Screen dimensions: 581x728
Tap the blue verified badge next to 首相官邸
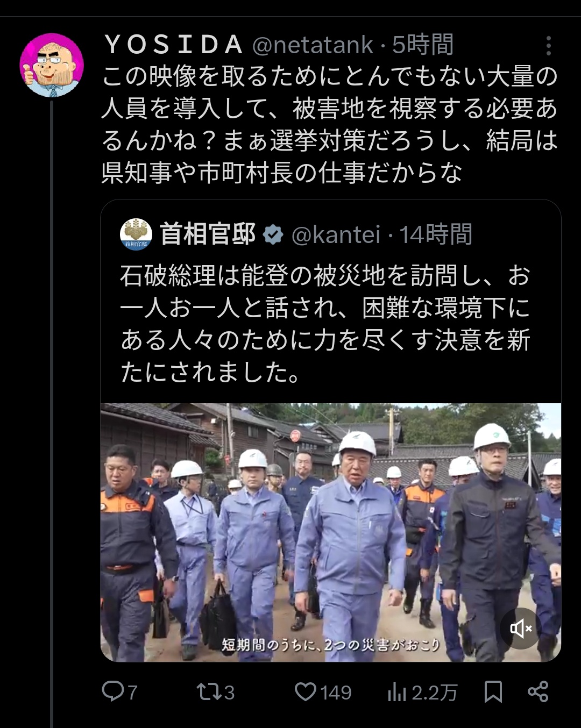click(x=273, y=235)
